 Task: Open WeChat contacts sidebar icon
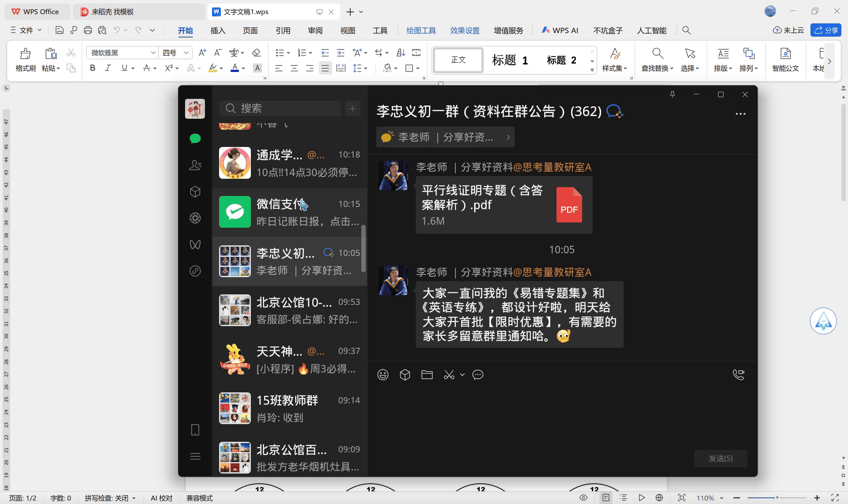(x=195, y=165)
